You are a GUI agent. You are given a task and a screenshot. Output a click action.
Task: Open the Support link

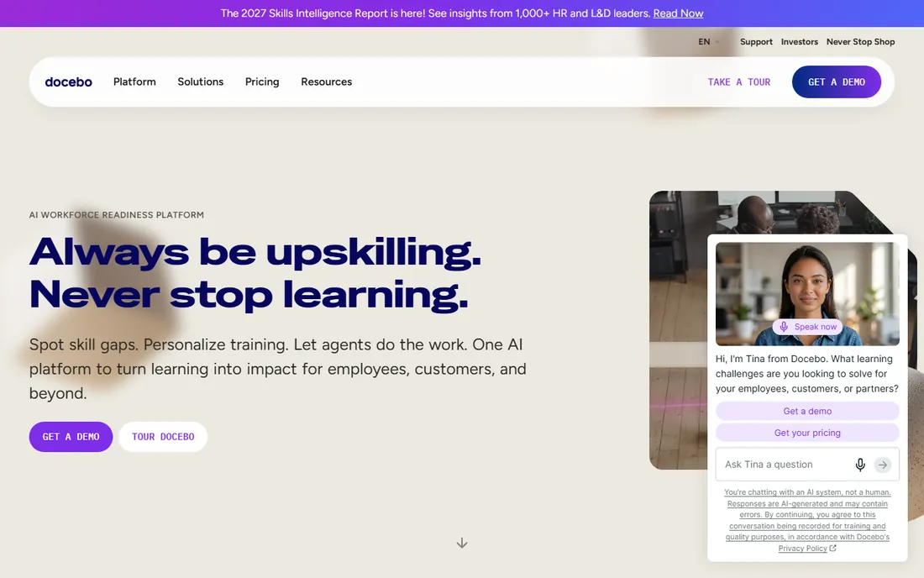[x=756, y=42]
